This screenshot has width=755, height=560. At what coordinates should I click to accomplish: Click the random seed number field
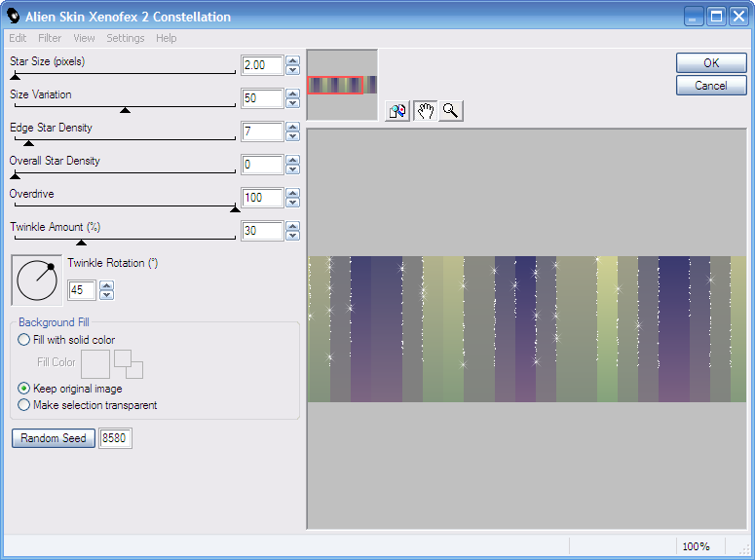click(x=115, y=438)
